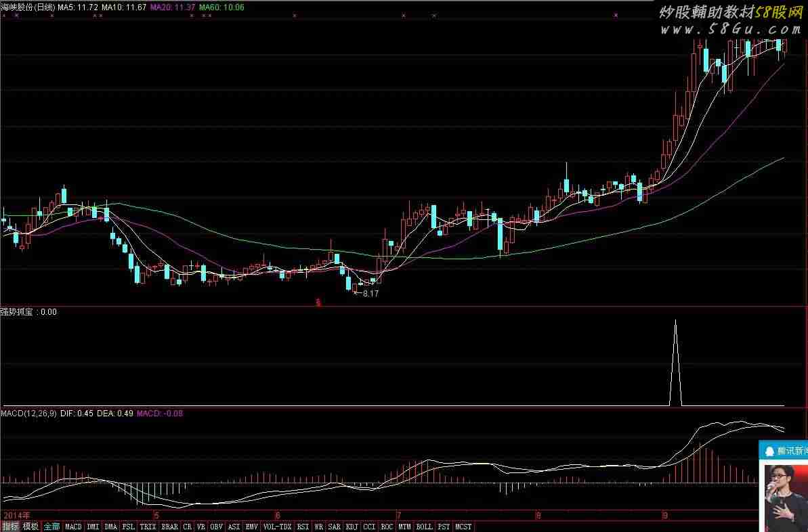Open the Tencent news popup thumbnail
Image resolution: width=808 pixels, height=532 pixels.
(x=786, y=497)
